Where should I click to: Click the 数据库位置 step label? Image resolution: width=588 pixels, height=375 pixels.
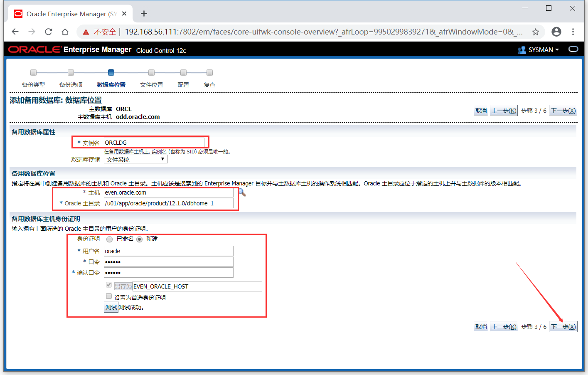coord(111,85)
